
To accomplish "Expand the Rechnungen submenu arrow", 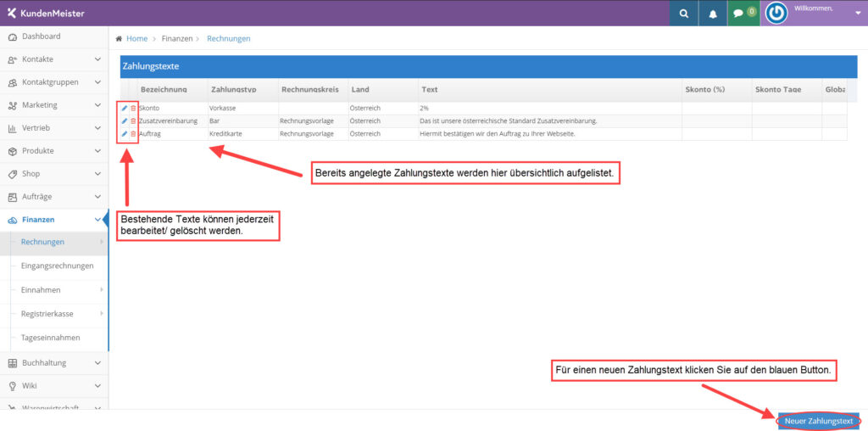I will pyautogui.click(x=102, y=242).
